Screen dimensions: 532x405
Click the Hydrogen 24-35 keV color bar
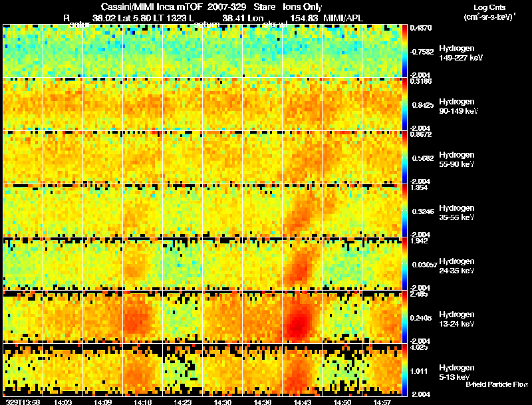coord(404,264)
